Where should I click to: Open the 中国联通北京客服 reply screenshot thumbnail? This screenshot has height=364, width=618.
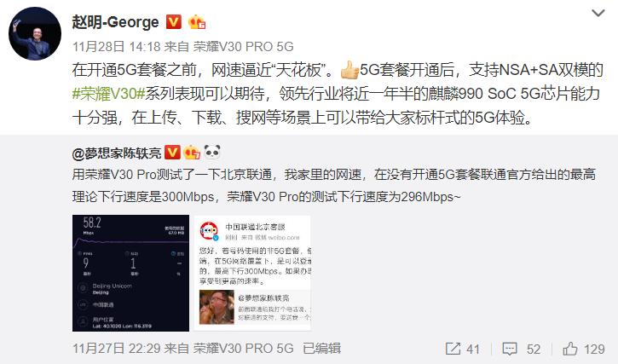click(x=252, y=273)
